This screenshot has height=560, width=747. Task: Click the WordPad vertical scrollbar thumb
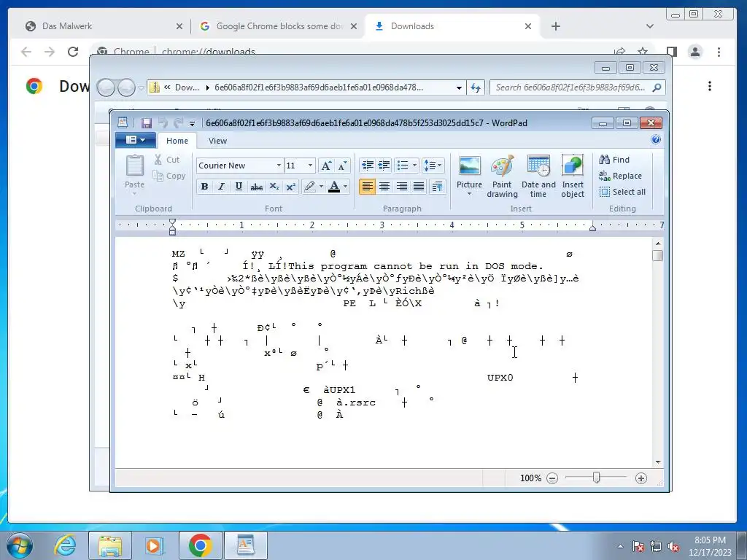657,256
